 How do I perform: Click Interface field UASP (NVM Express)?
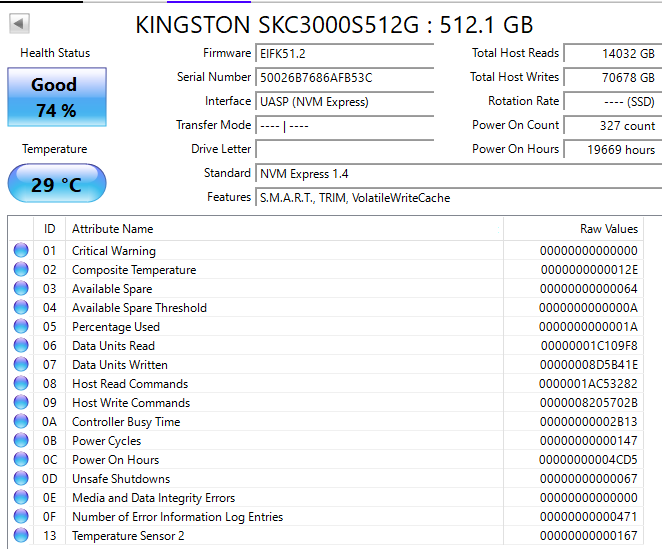pyautogui.click(x=345, y=102)
